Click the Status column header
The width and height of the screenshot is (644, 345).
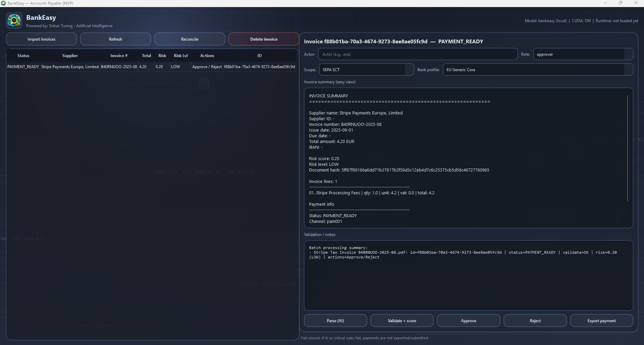23,55
